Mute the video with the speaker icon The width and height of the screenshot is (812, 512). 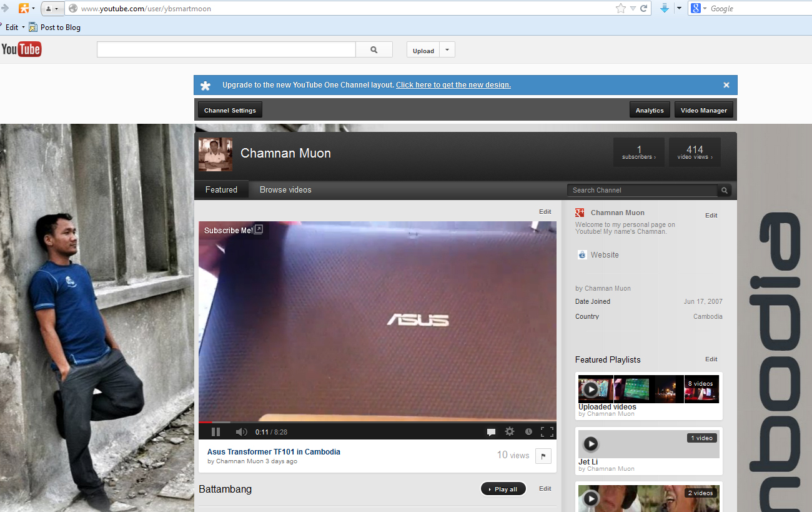[242, 431]
